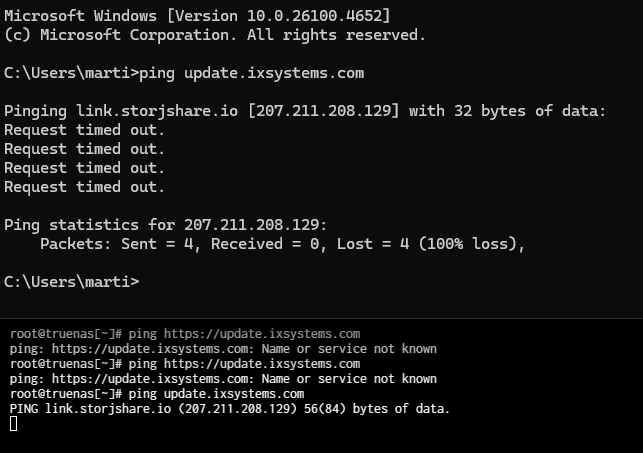
Task: Click the empty C:\Users\marti> prompt
Action: point(71,282)
